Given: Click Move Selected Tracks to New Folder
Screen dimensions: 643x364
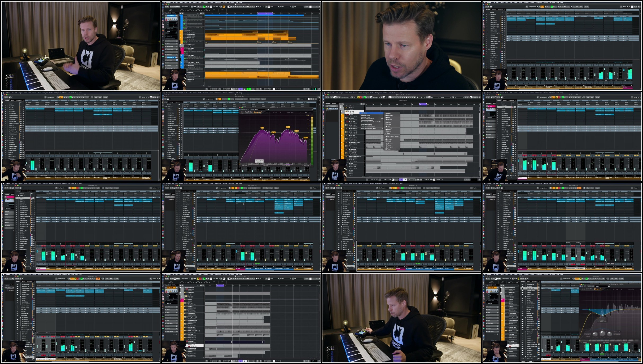Looking at the screenshot, I should (371, 122).
